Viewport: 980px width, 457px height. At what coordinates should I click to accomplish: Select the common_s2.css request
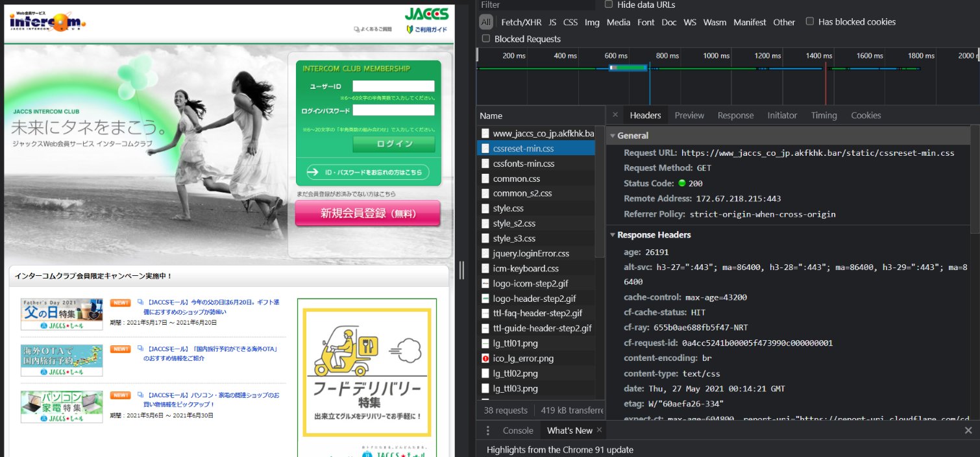pyautogui.click(x=535, y=193)
